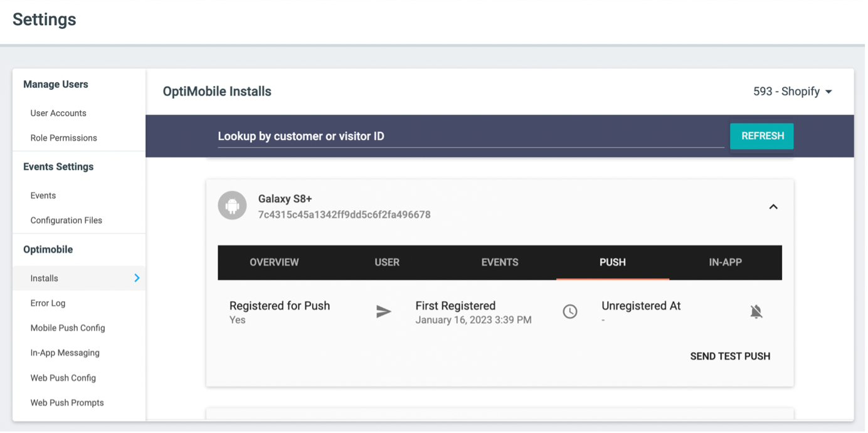Select the In-App tab
The image size is (868, 433).
click(x=726, y=262)
